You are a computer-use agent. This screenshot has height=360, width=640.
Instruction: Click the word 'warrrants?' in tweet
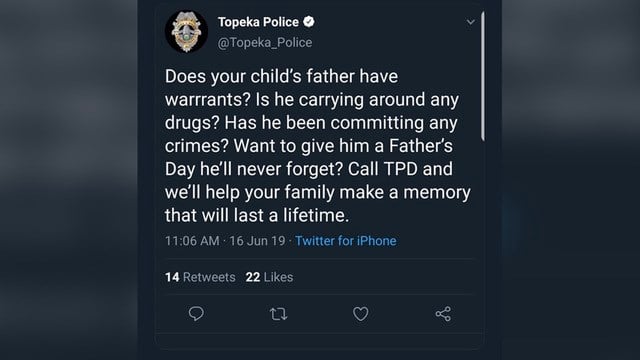click(207, 100)
